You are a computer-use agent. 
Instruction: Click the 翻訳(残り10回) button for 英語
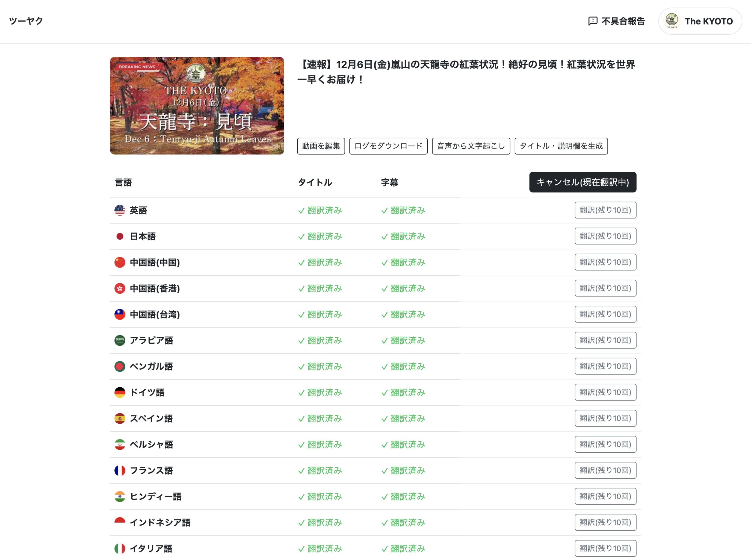605,210
